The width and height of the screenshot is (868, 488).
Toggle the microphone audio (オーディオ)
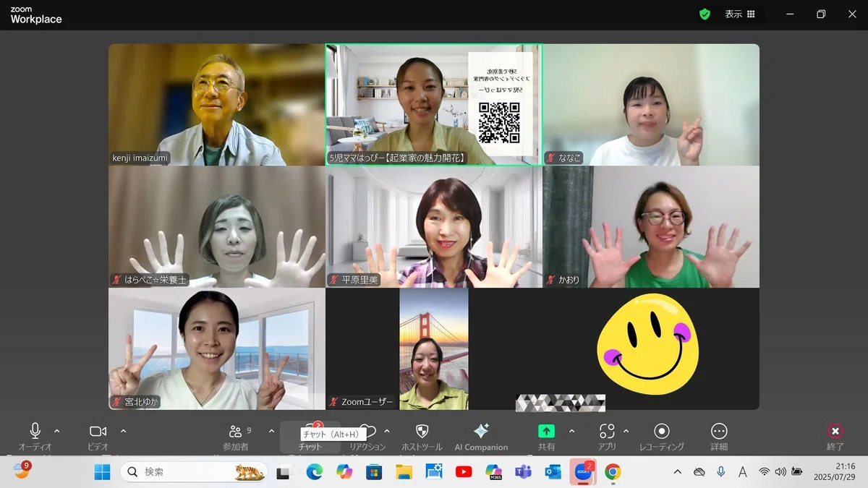[35, 437]
